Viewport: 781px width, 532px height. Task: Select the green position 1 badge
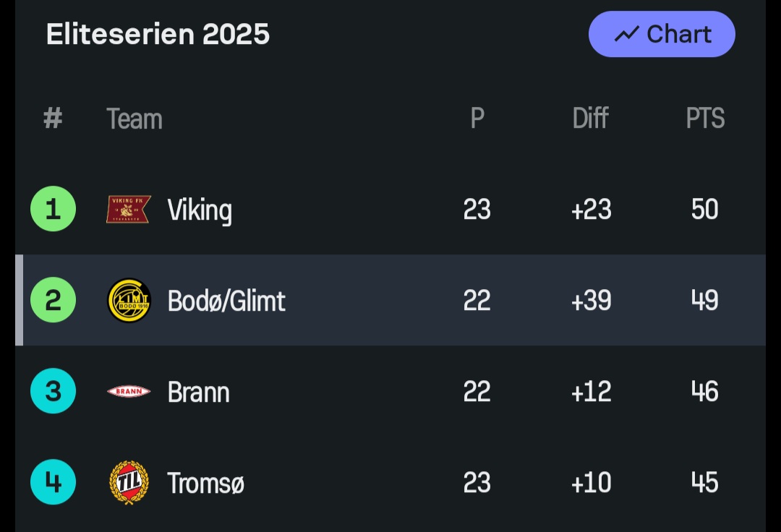coord(53,209)
